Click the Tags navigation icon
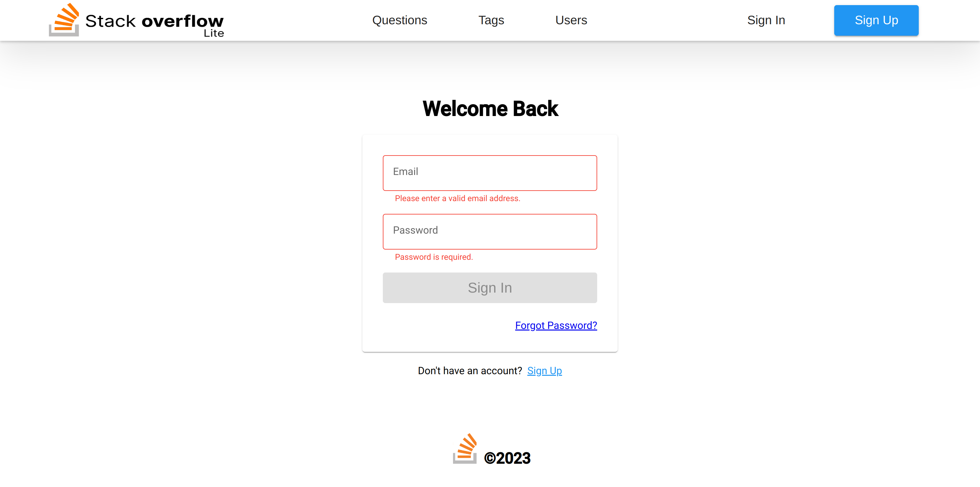 491,20
